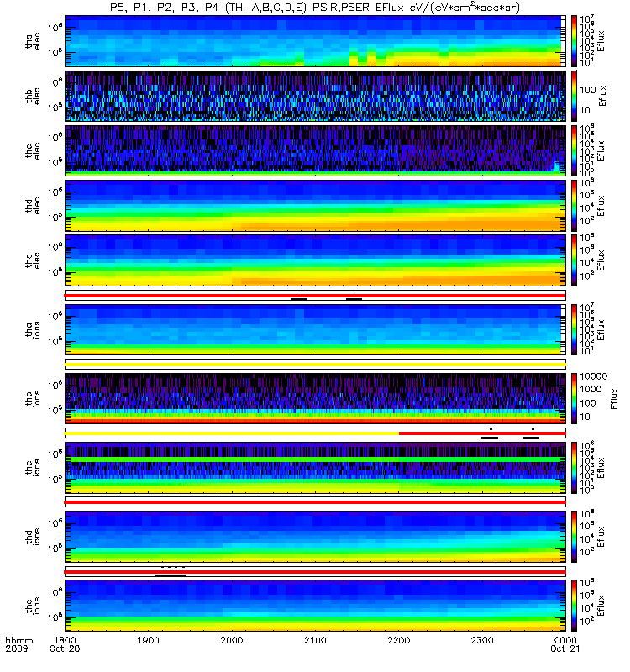630x672 pixels.
Task: Click the '10000' tick on thb ions color bar
Action: 594,376
